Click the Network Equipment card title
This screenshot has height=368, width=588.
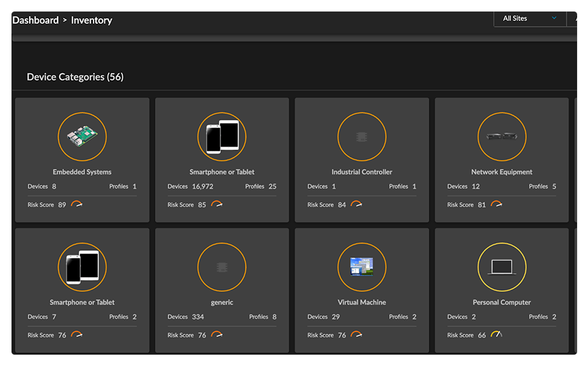tap(502, 172)
